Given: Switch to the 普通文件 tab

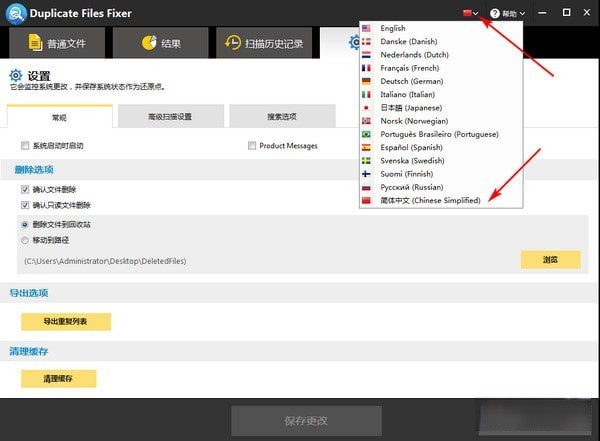Looking at the screenshot, I should click(57, 43).
